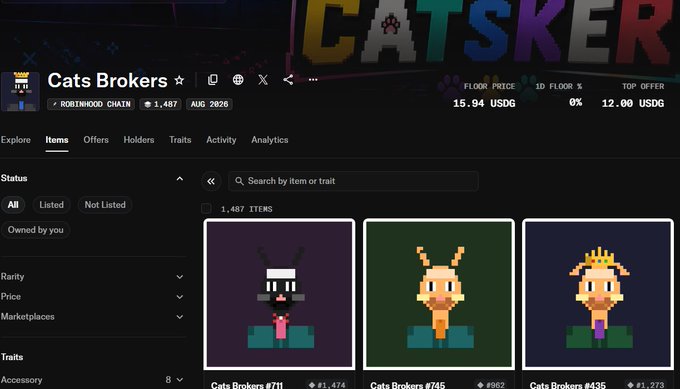Toggle the Owned by you filter

tap(36, 230)
